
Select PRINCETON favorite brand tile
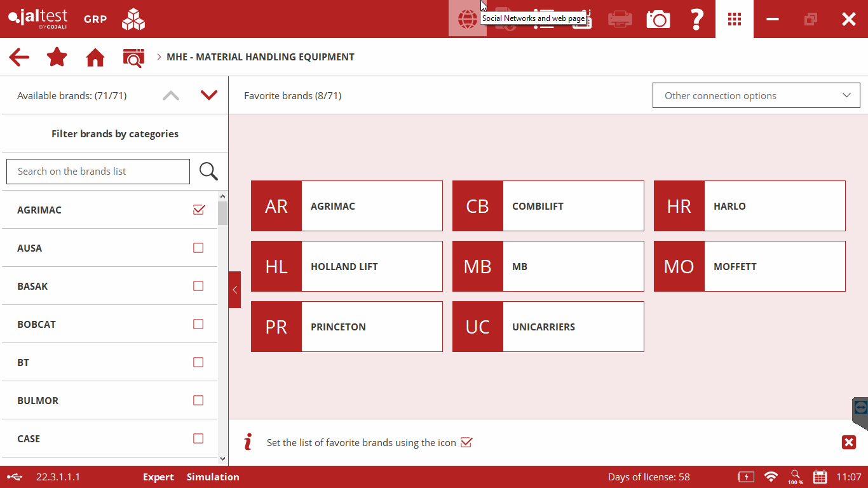pyautogui.click(x=347, y=327)
